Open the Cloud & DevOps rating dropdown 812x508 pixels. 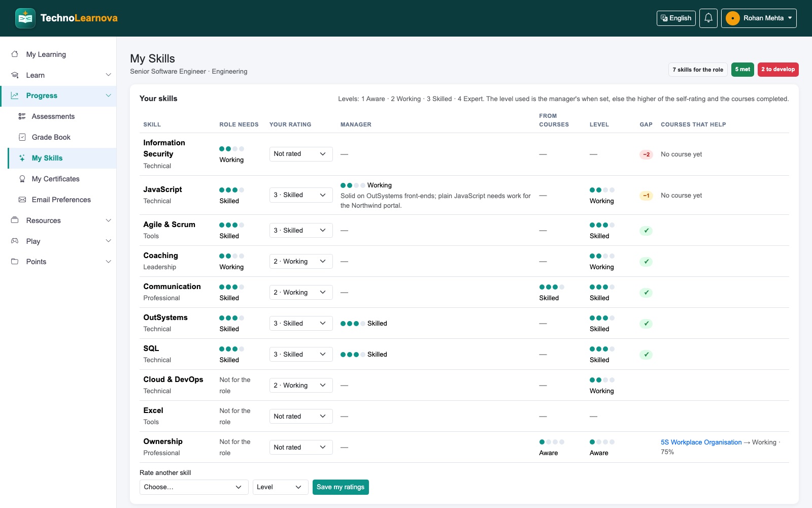pos(301,386)
